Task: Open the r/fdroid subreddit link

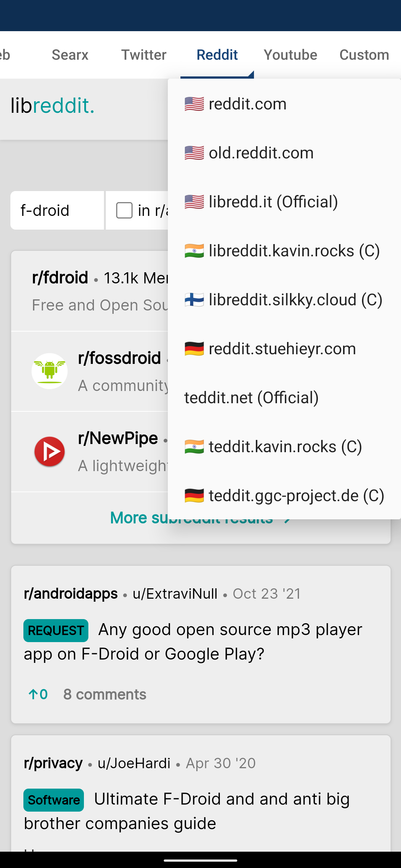Action: (60, 277)
